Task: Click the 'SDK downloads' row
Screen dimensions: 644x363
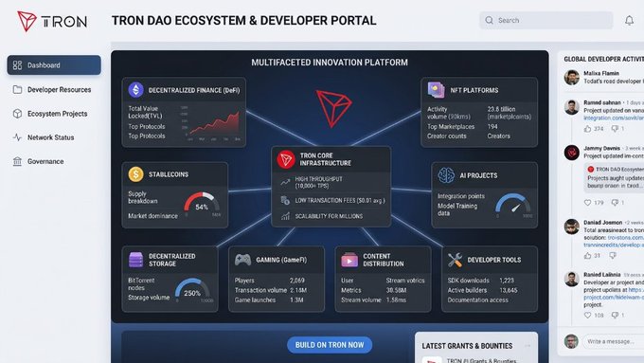Action: tap(481, 281)
